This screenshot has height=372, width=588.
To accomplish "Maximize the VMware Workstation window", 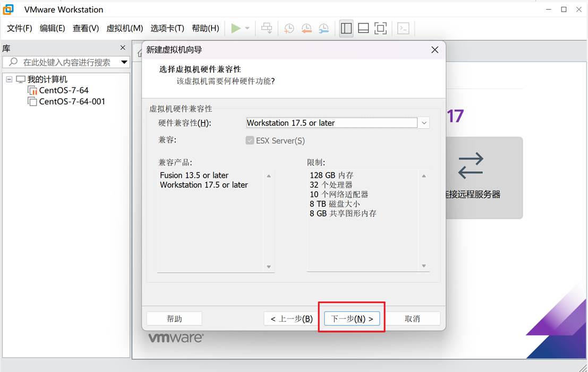I will (564, 10).
